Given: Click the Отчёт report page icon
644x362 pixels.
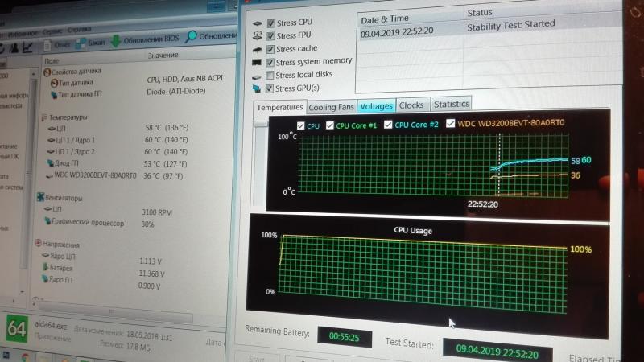Looking at the screenshot, I should tap(47, 44).
